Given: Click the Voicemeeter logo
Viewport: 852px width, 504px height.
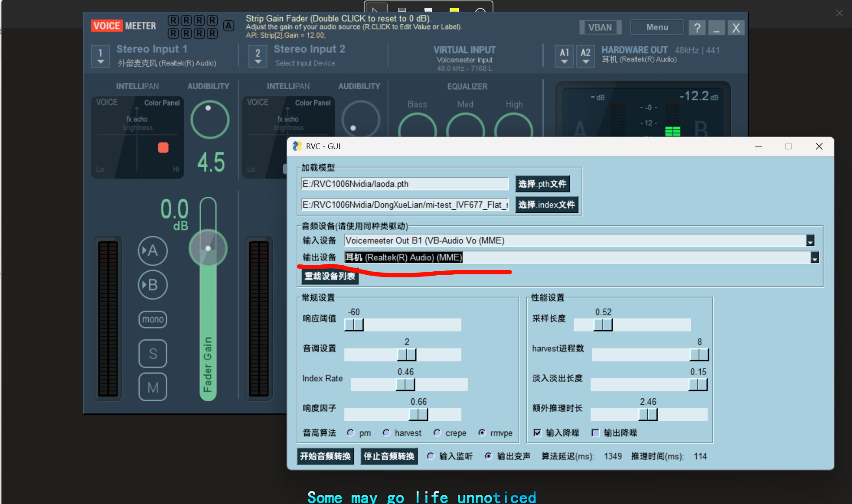Looking at the screenshot, I should point(124,26).
